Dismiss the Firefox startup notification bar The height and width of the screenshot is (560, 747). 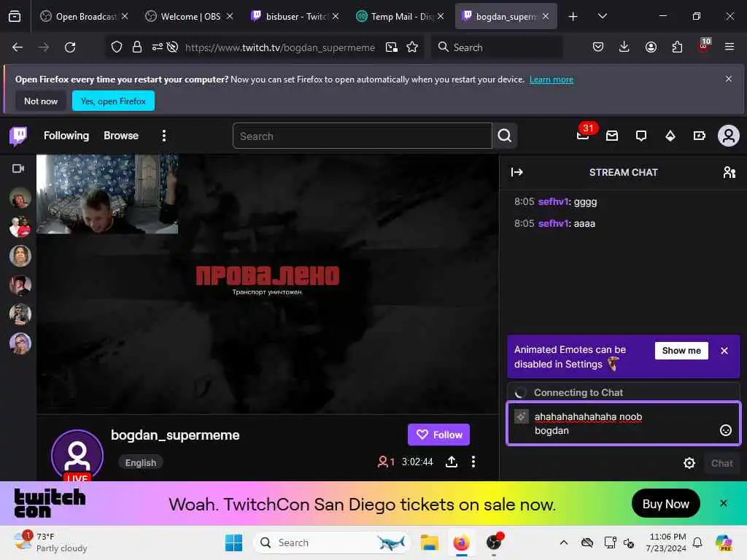click(729, 79)
